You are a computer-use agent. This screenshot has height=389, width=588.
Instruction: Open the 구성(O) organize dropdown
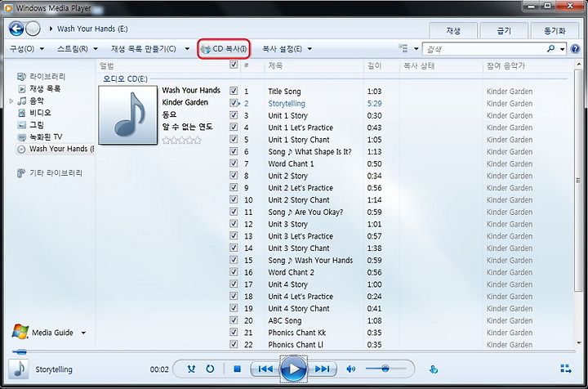coord(27,49)
